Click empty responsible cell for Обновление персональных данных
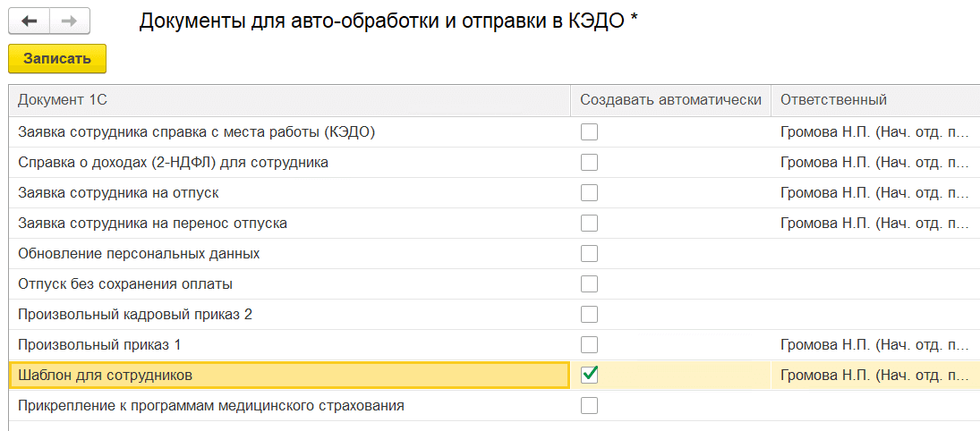The image size is (980, 431). tap(875, 254)
